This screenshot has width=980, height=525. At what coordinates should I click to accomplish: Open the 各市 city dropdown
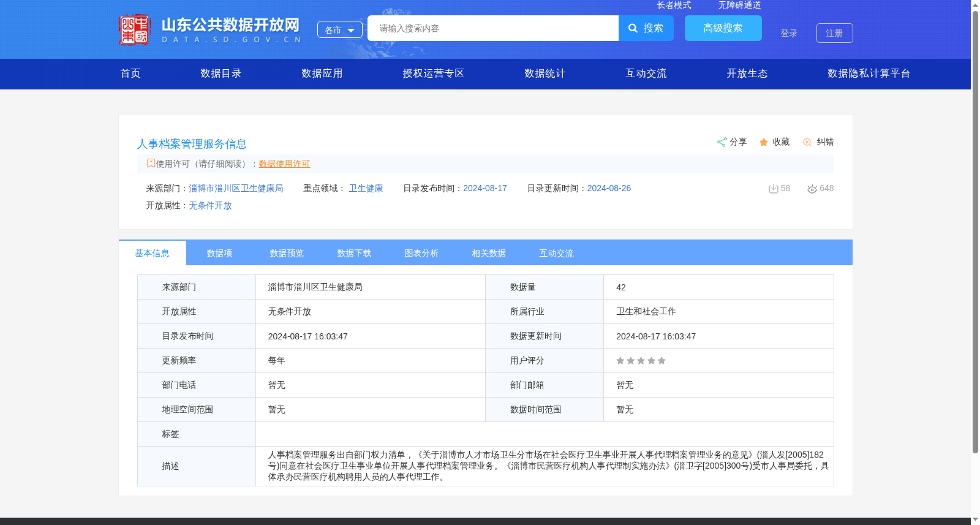click(x=340, y=29)
